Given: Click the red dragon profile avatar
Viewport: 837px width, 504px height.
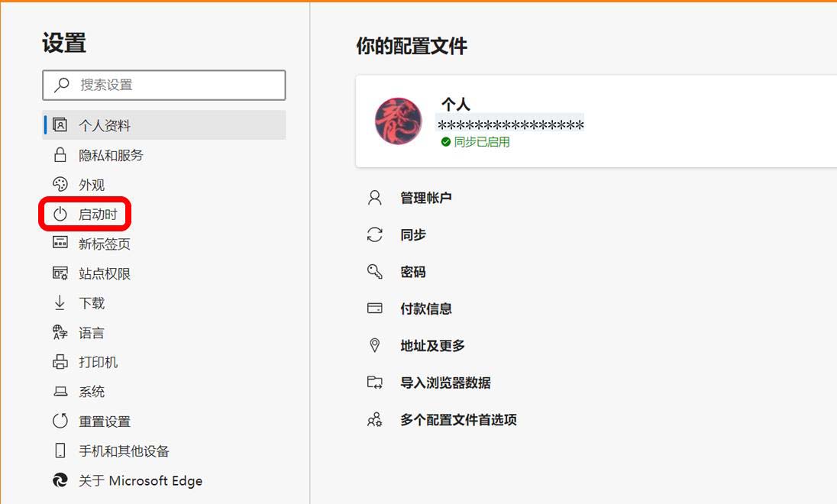Looking at the screenshot, I should click(398, 121).
